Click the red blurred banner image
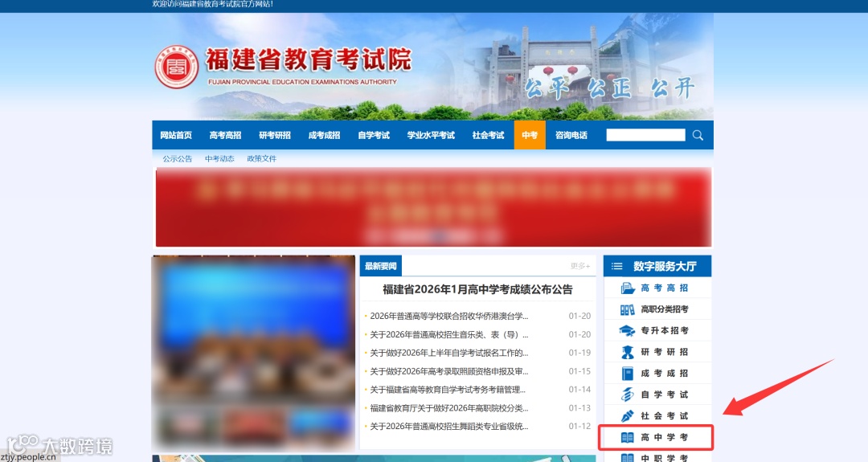The image size is (868, 462). pos(433,207)
